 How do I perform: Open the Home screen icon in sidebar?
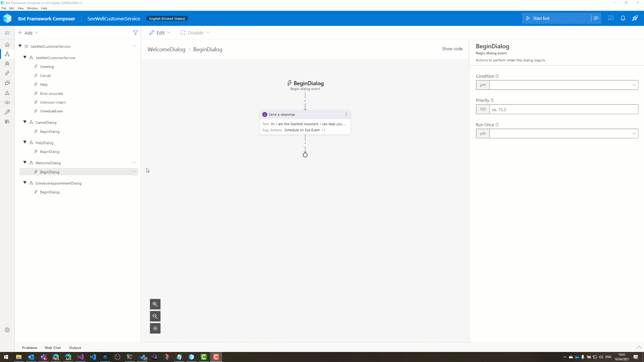[x=7, y=45]
